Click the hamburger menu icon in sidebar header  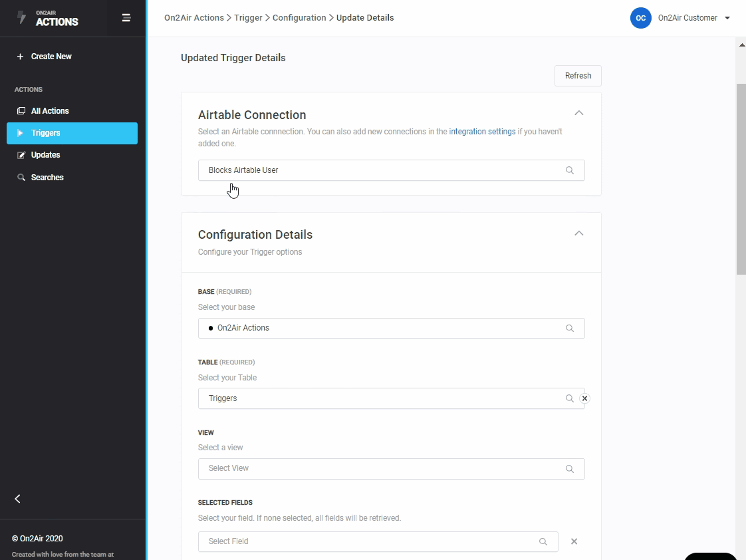[126, 18]
